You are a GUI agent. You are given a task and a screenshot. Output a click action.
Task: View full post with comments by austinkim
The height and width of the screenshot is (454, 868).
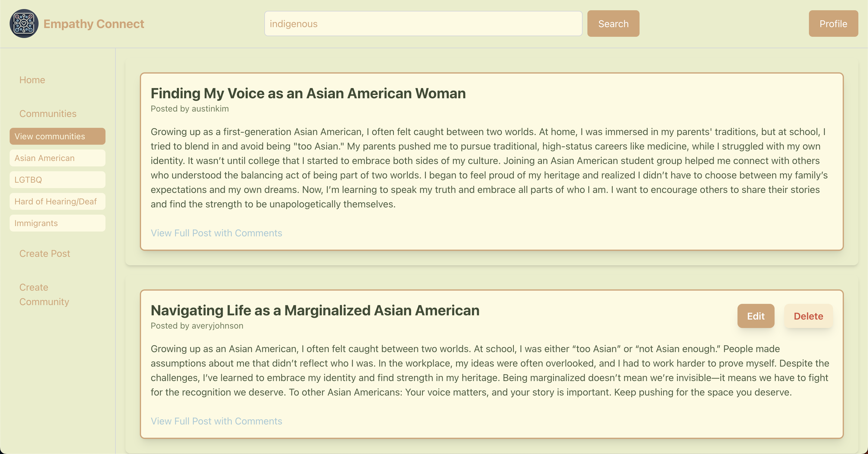216,233
